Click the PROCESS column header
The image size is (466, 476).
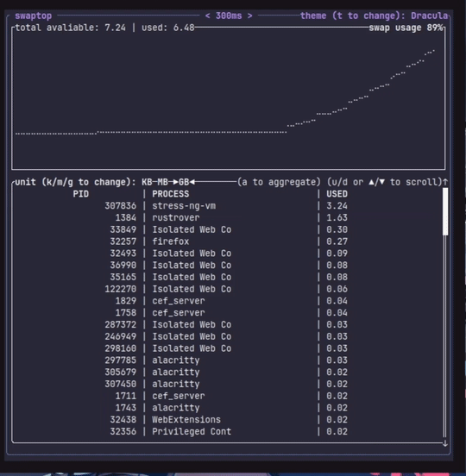170,194
